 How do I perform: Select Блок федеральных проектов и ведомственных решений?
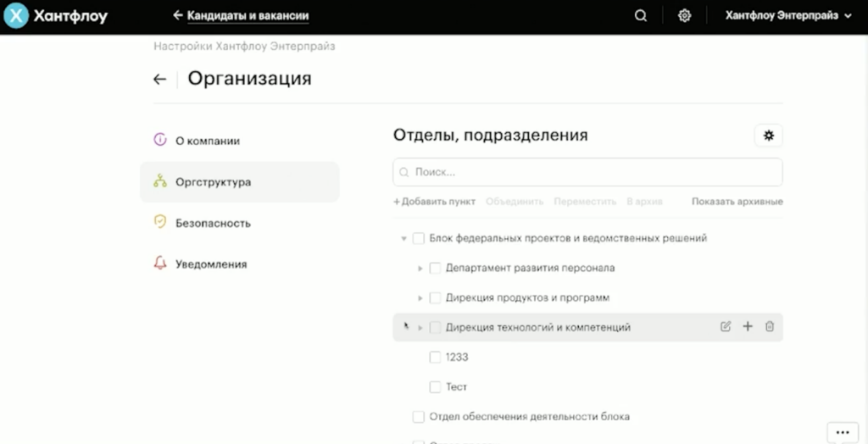click(x=568, y=239)
